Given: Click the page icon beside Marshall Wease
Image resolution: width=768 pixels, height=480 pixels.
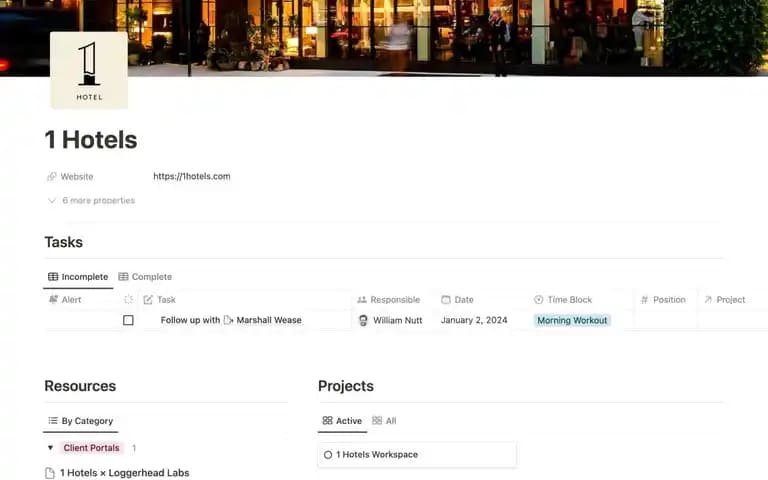Looking at the screenshot, I should 228,320.
